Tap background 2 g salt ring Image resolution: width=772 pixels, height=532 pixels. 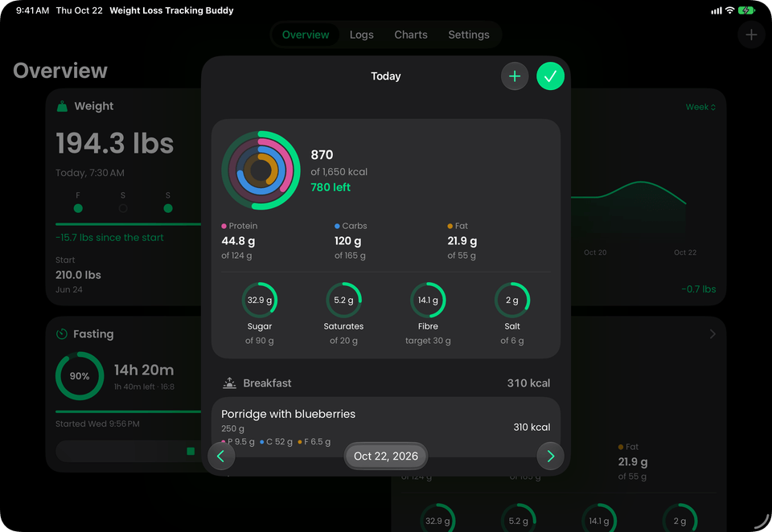tap(680, 518)
